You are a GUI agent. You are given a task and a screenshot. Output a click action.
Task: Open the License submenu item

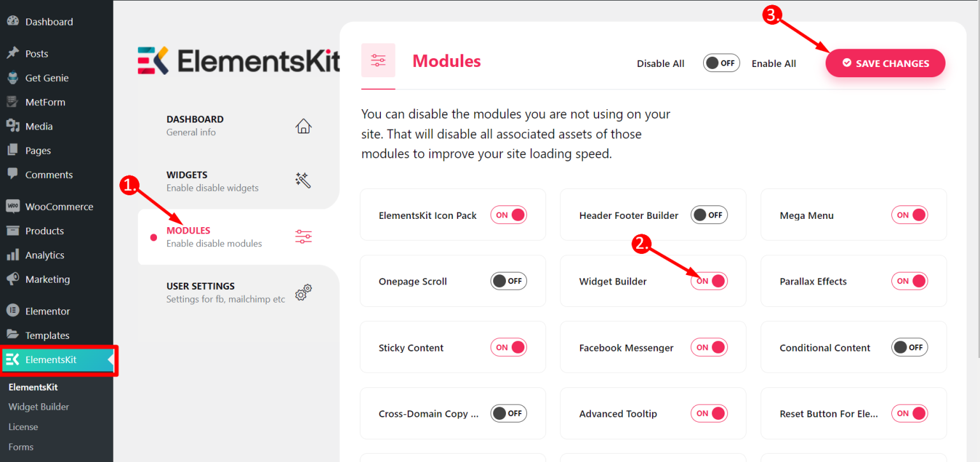(23, 427)
